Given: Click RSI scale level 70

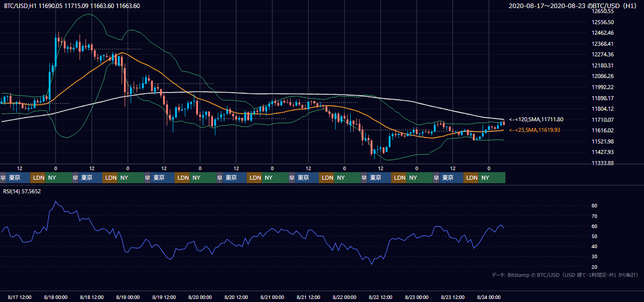Looking at the screenshot, I should point(595,216).
